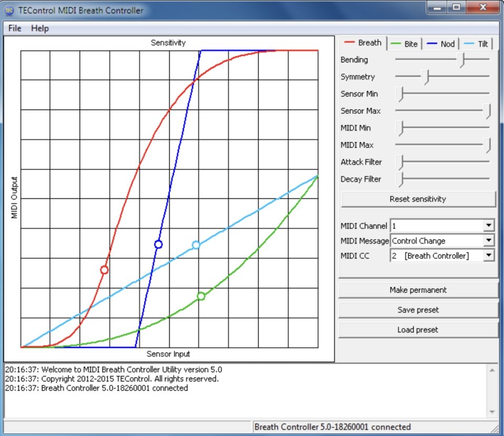This screenshot has width=504, height=436.
Task: Click the log panel scroll down arrow
Action: [492, 411]
